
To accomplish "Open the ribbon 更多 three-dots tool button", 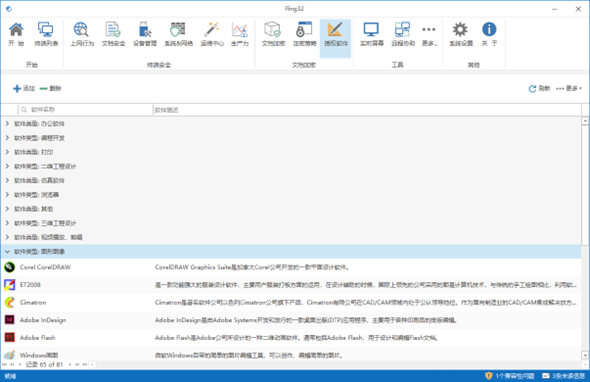I will click(429, 35).
